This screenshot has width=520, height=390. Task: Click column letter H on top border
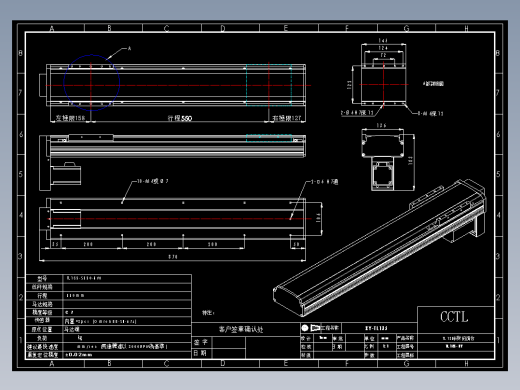point(466,29)
